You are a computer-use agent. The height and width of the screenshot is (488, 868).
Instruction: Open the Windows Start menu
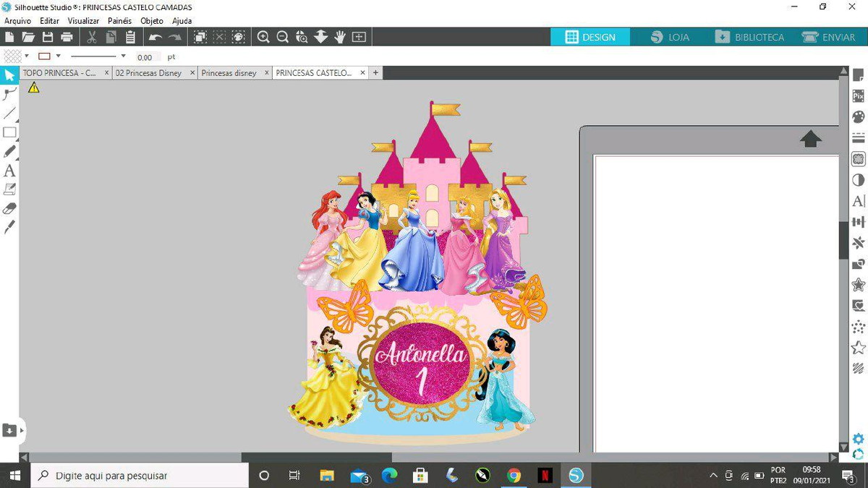[14, 476]
